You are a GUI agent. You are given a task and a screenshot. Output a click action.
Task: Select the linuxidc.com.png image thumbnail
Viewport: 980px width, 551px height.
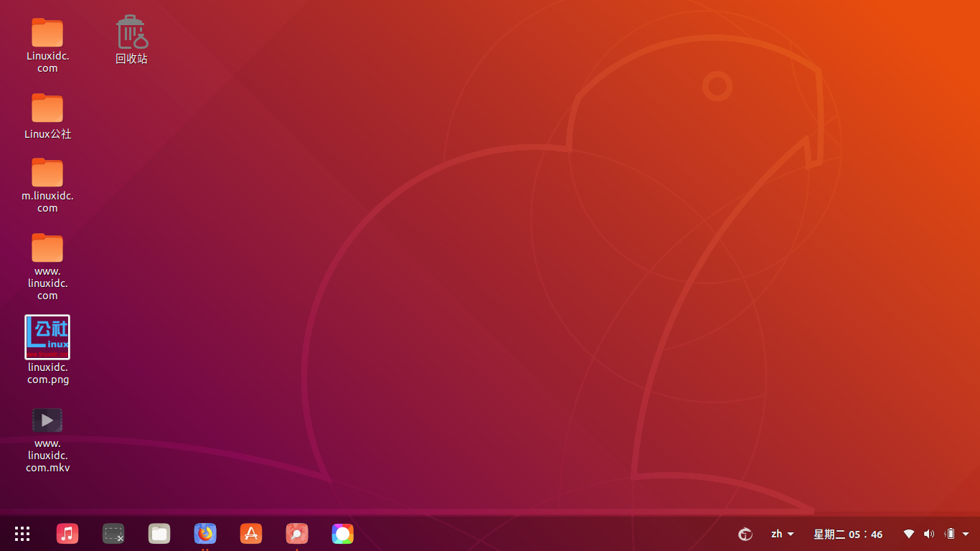[47, 336]
